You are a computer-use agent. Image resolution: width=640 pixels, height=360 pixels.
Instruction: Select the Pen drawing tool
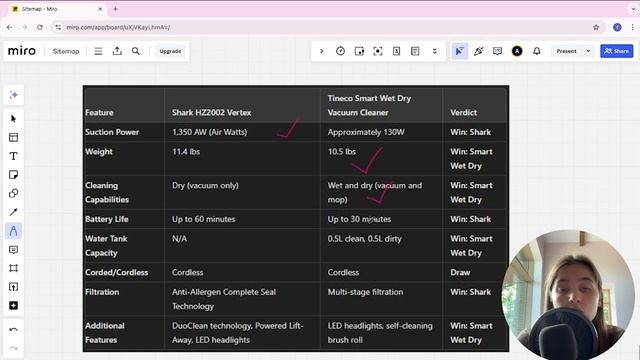(x=13, y=231)
